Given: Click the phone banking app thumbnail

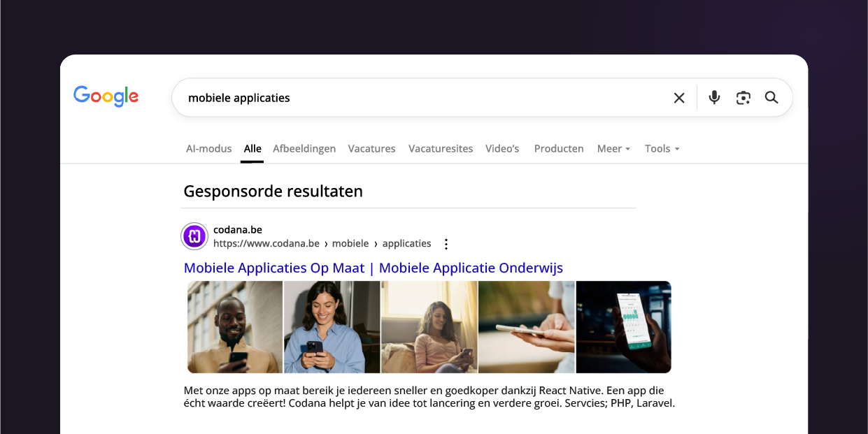Looking at the screenshot, I should [x=622, y=327].
